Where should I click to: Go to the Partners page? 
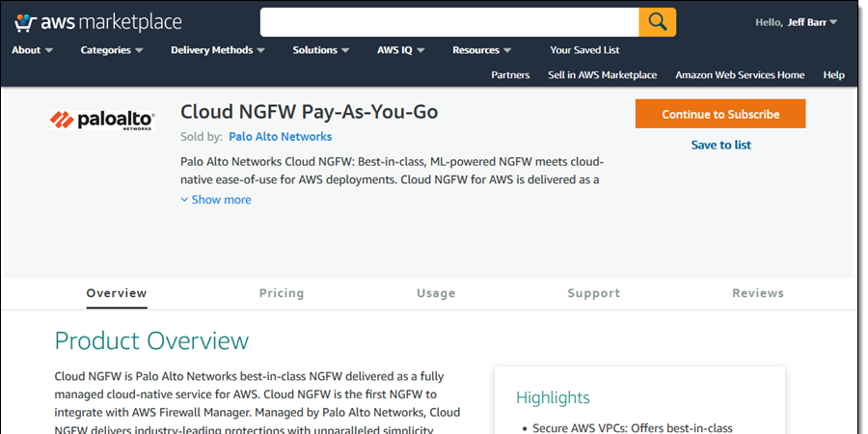(x=510, y=75)
